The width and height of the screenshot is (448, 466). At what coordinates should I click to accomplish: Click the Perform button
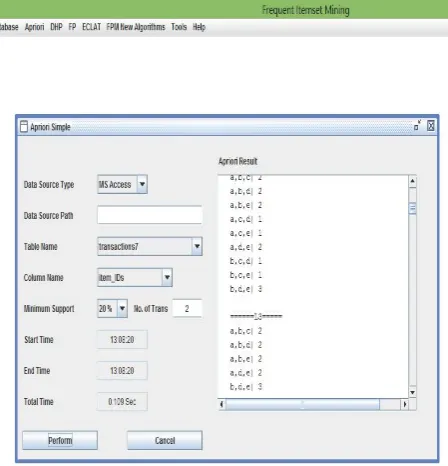(60, 440)
